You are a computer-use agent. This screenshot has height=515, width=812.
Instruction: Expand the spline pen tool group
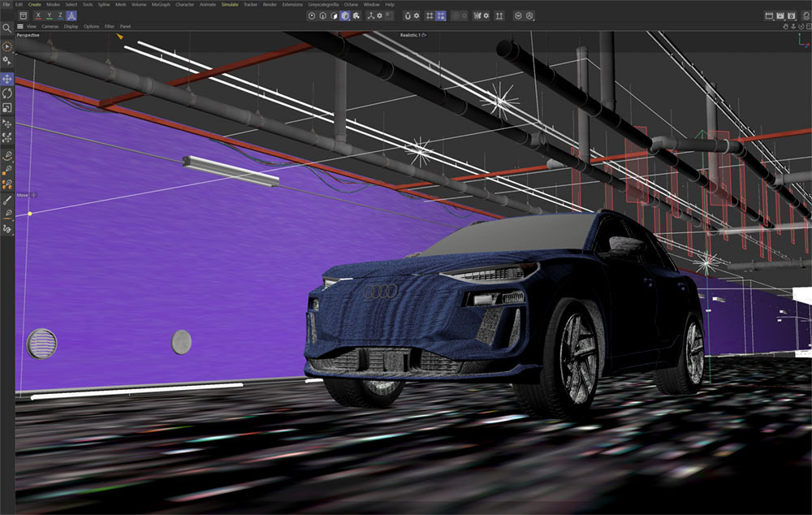pyautogui.click(x=6, y=156)
